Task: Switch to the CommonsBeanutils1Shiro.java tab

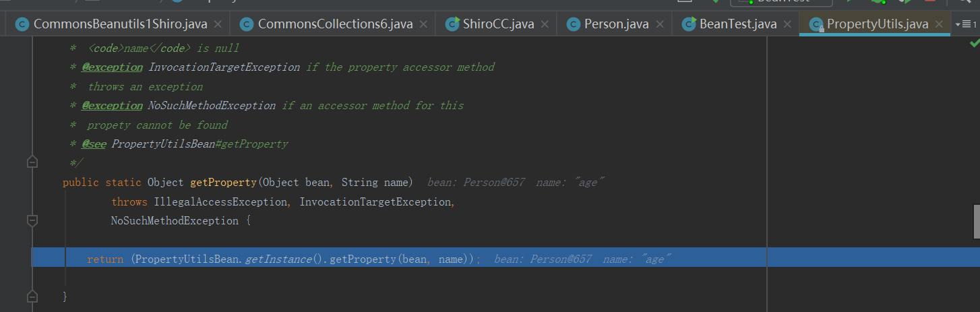Action: [x=120, y=24]
